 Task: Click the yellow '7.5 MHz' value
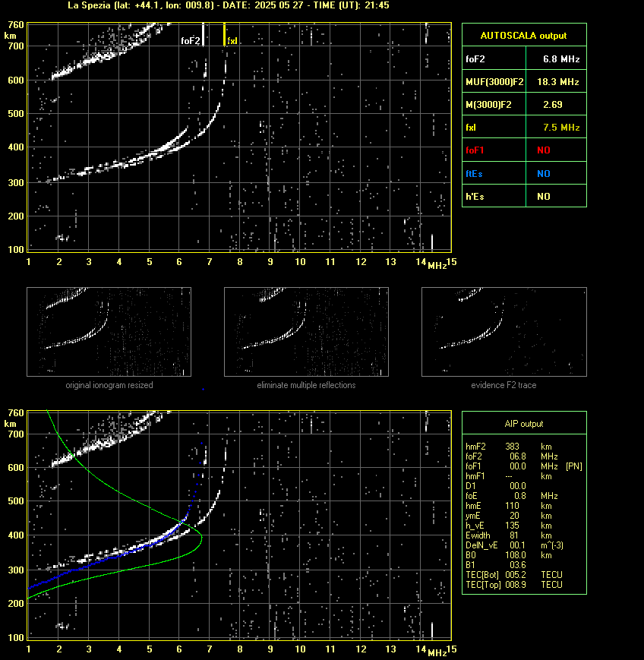pos(561,128)
